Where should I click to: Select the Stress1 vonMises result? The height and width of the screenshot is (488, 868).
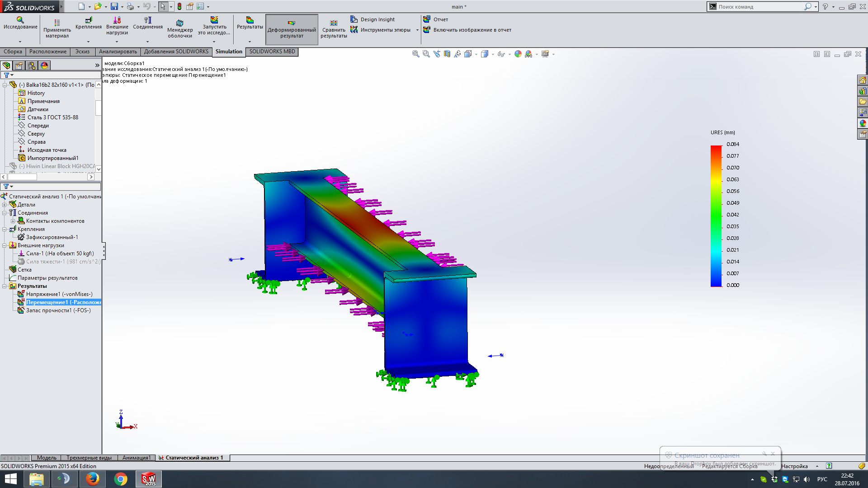pos(59,294)
